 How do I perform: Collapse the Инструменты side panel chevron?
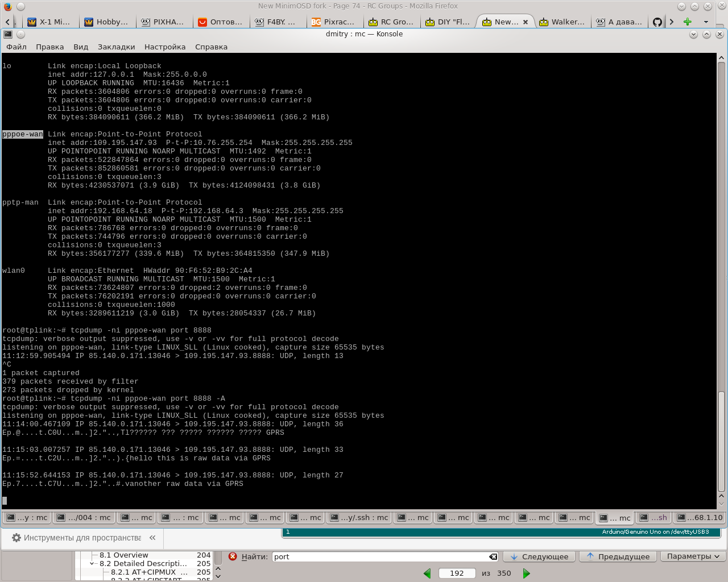pos(152,538)
